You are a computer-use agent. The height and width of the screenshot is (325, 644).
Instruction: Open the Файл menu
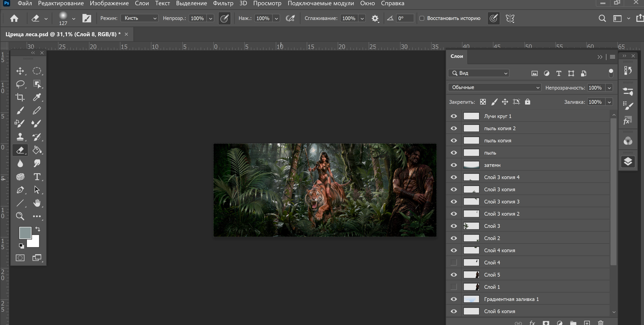click(25, 3)
